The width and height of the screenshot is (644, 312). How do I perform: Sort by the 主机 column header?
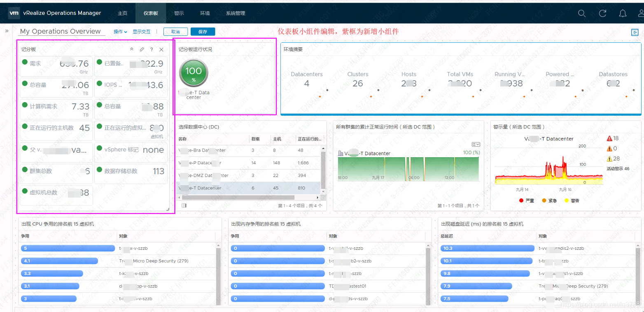(282, 139)
